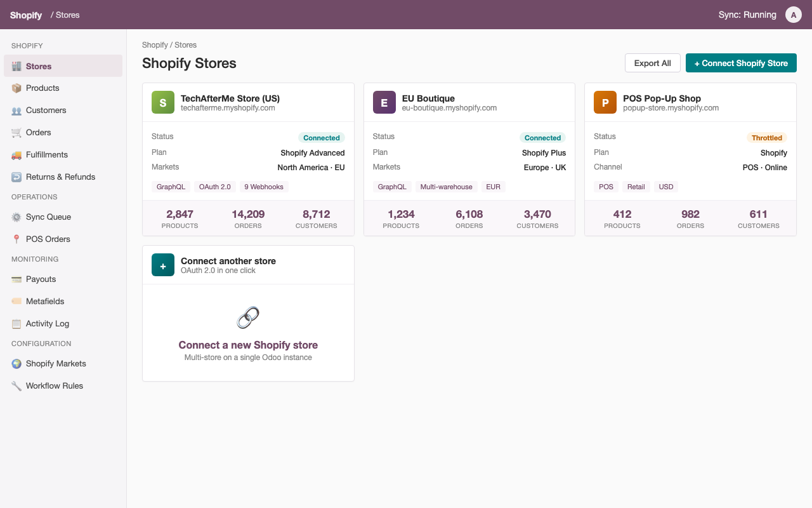Click the Payouts card icon
Image resolution: width=812 pixels, height=508 pixels.
tap(16, 279)
